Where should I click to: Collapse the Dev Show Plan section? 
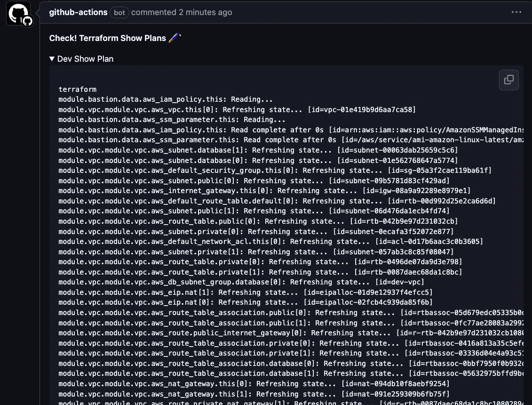81,59
